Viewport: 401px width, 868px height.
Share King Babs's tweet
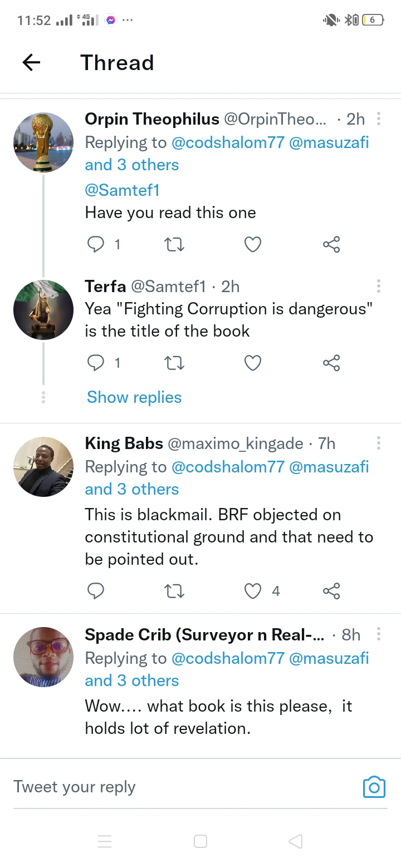(331, 591)
